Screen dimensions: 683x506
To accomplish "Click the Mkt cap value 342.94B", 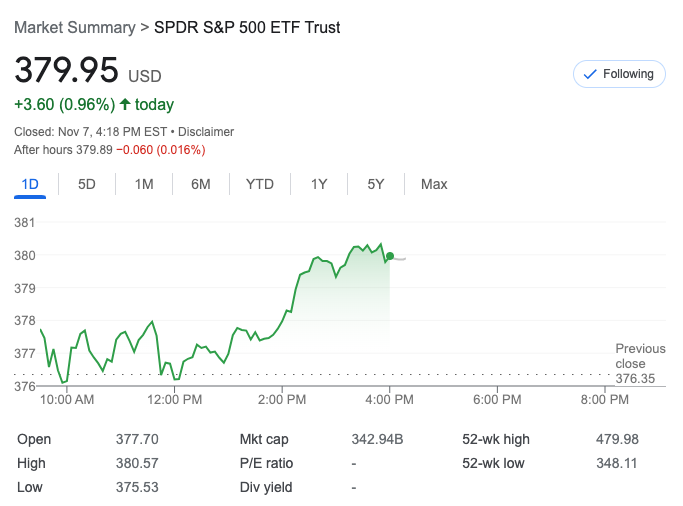I will coord(377,439).
